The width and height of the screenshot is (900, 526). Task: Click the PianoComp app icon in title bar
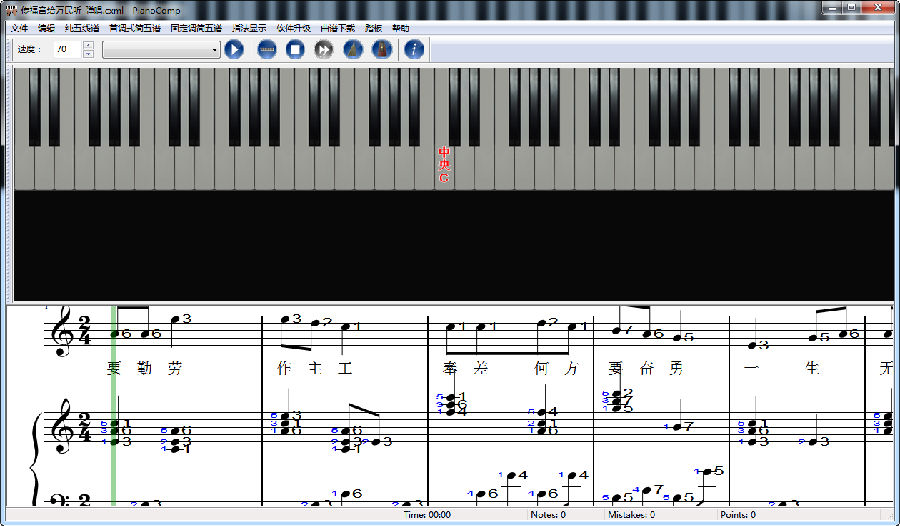[x=11, y=10]
